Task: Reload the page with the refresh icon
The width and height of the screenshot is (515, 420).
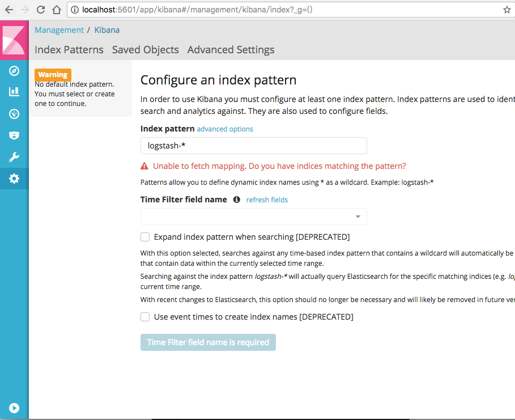Action: pyautogui.click(x=41, y=10)
